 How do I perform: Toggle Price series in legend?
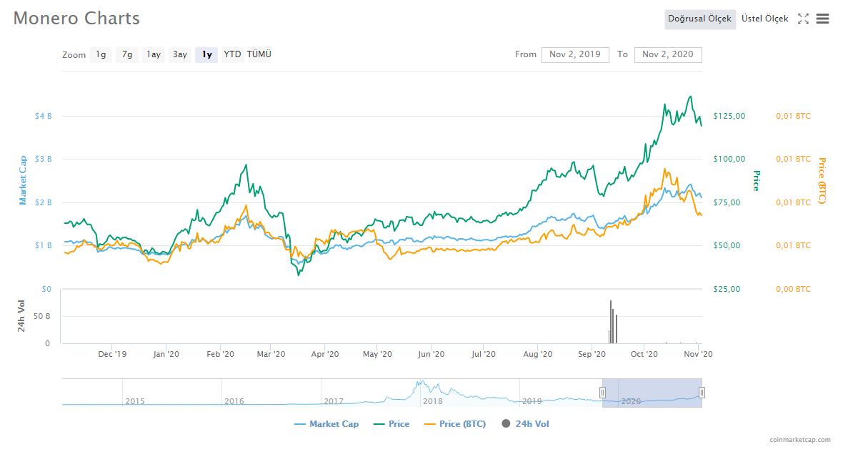point(391,424)
